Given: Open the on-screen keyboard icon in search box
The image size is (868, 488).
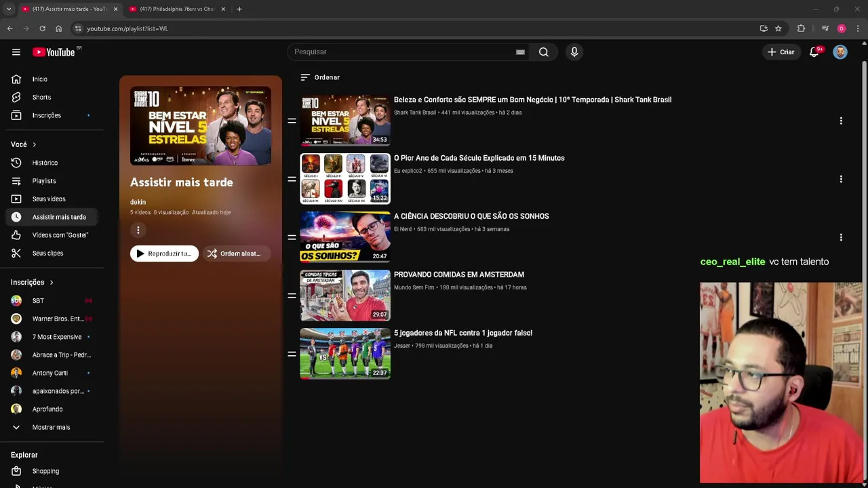Looking at the screenshot, I should coord(520,52).
